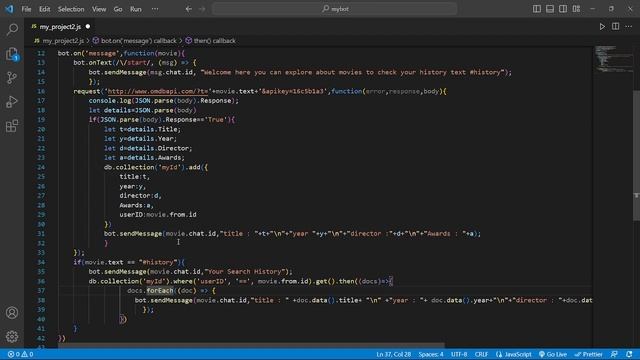Open the Source Control view
The image size is (640, 360).
click(12, 78)
